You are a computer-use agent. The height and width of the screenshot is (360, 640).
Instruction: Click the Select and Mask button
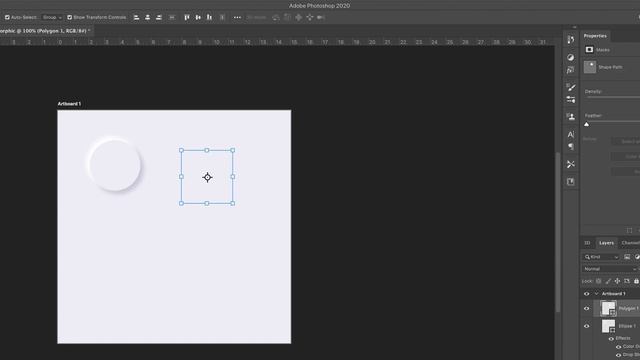pos(626,141)
